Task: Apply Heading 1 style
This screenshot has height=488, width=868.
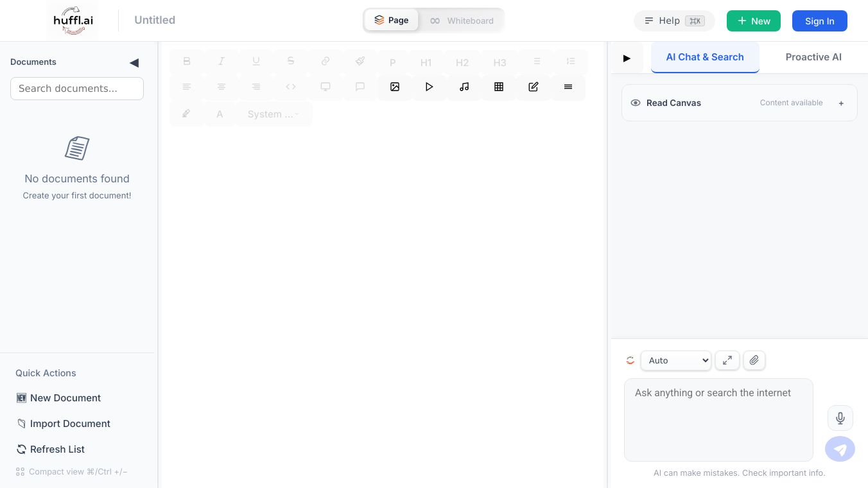Action: [426, 62]
